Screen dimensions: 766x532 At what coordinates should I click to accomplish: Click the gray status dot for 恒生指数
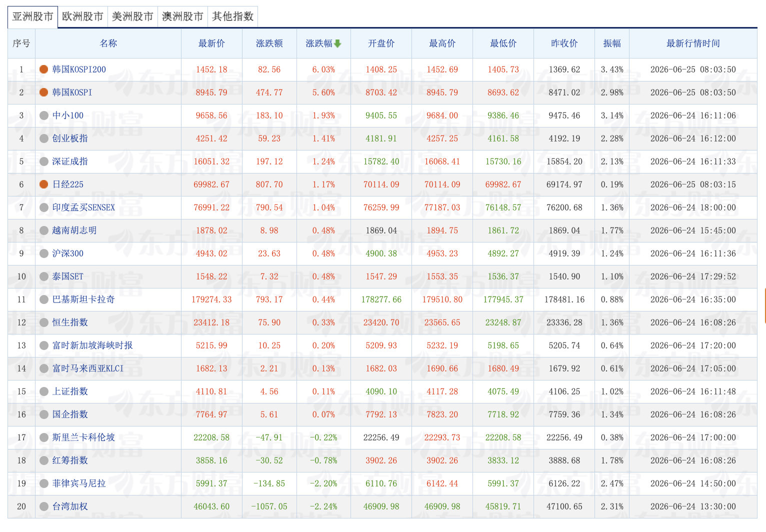[x=43, y=322]
